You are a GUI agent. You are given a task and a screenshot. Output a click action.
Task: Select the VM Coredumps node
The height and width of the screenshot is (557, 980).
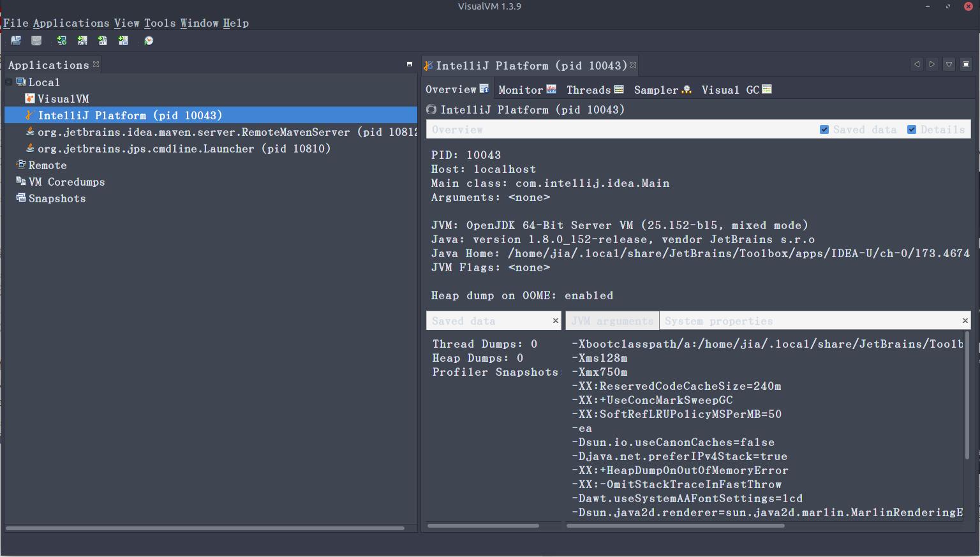point(66,182)
